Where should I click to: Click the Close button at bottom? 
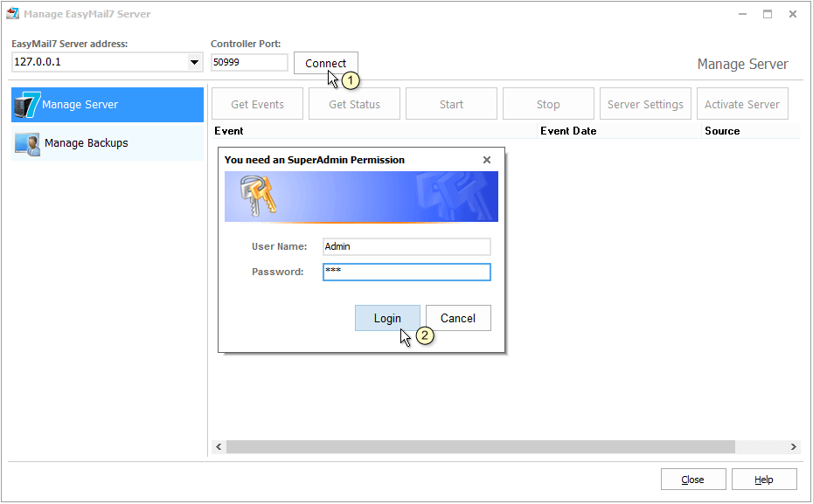692,480
